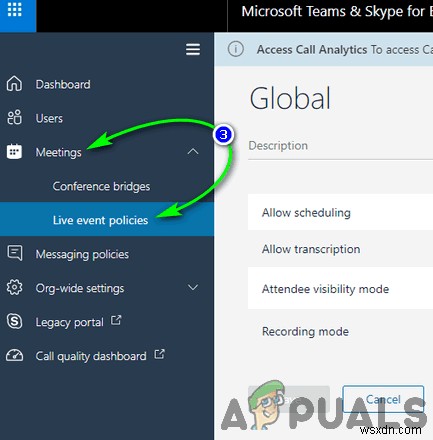The width and height of the screenshot is (433, 440).
Task: Click the Attendee visibility mode row
Action: click(340, 289)
